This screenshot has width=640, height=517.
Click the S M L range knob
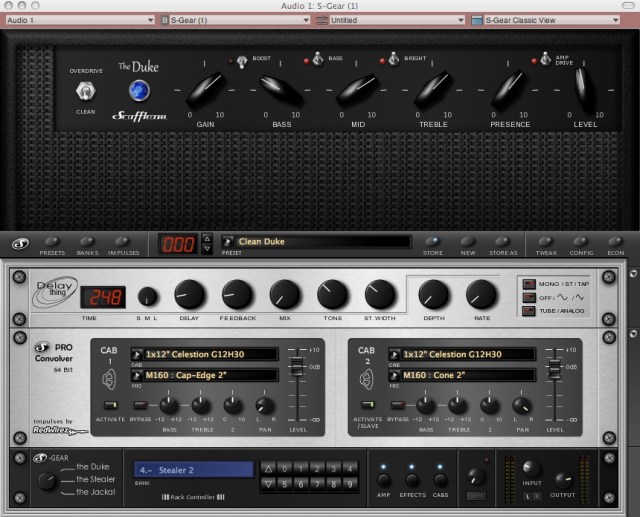coord(147,296)
